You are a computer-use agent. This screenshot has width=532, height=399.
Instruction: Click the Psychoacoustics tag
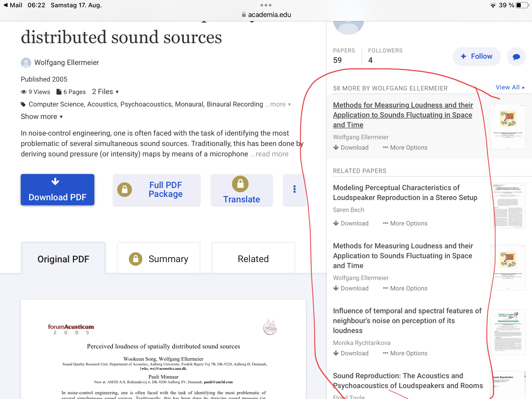coord(146,104)
